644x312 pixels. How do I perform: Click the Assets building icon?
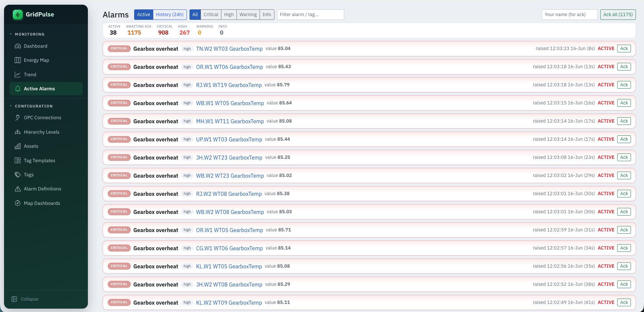pos(18,146)
